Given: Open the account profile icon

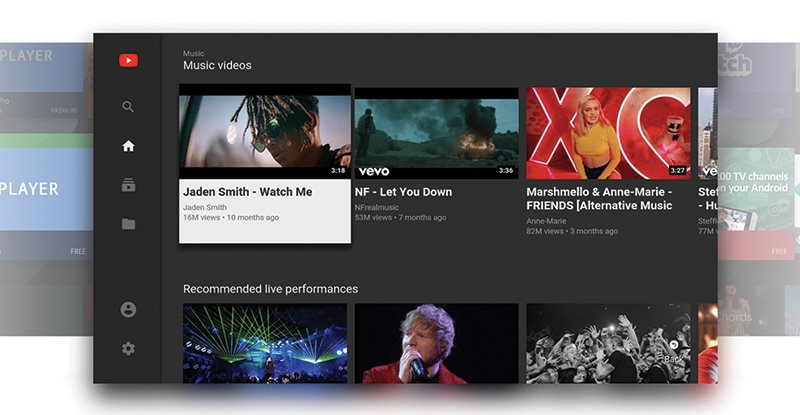Looking at the screenshot, I should (x=129, y=309).
